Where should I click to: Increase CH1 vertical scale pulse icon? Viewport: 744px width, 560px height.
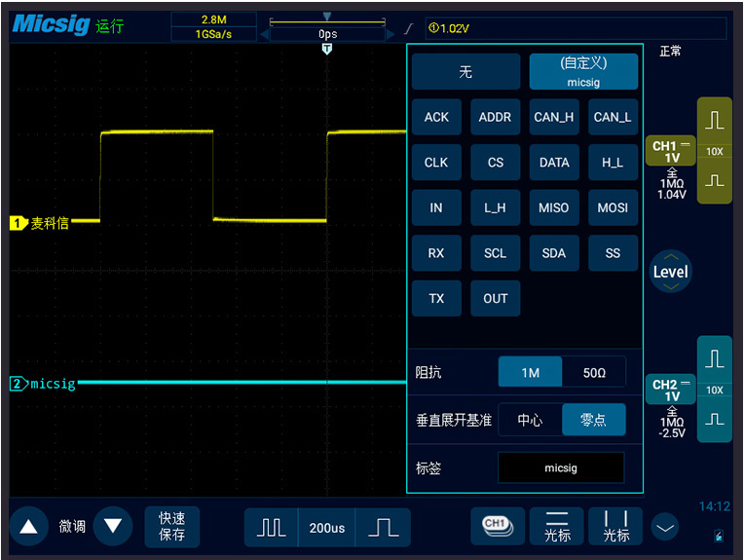click(x=714, y=120)
